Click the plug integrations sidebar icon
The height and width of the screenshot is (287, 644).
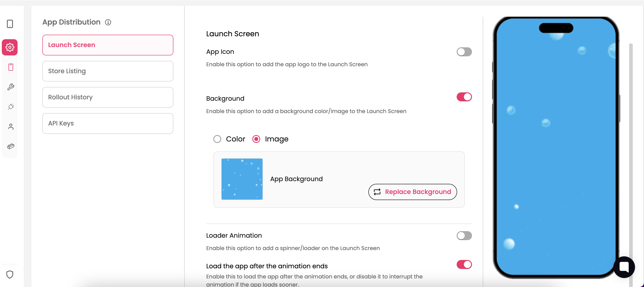click(11, 107)
